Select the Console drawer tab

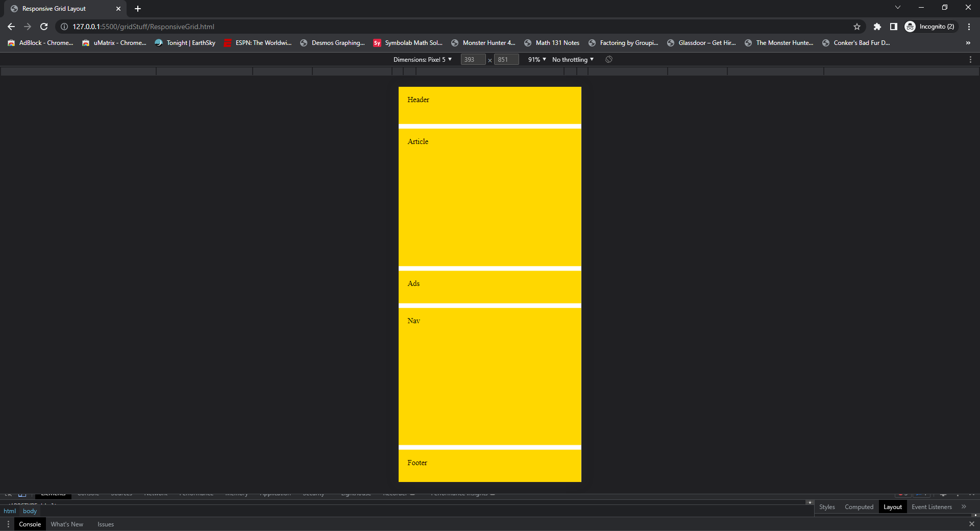[30, 524]
